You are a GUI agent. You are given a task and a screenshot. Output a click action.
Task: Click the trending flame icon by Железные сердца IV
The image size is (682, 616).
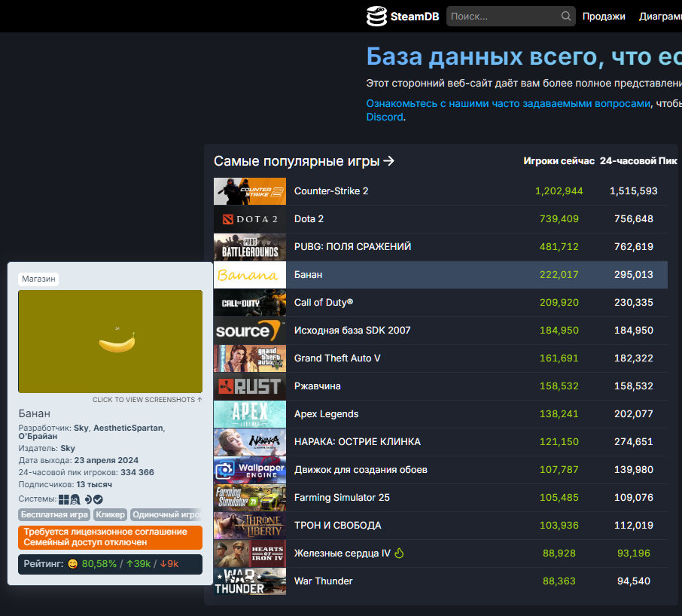pyautogui.click(x=399, y=553)
